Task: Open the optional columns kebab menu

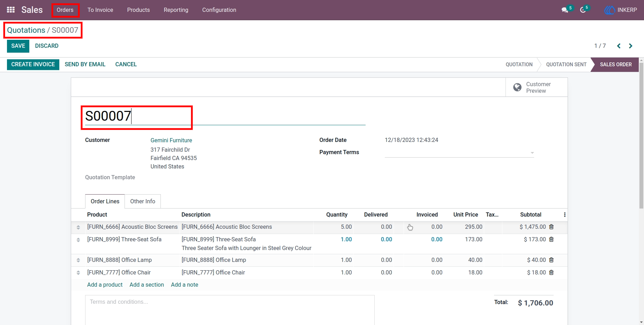Action: (x=564, y=215)
